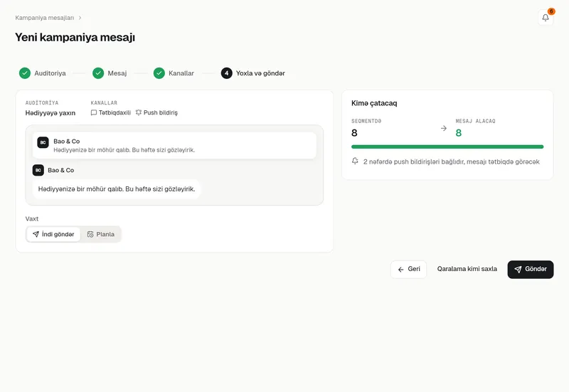Click the Tətbiqdaxili chat bubble icon
Image resolution: width=569 pixels, height=392 pixels.
pyautogui.click(x=94, y=112)
